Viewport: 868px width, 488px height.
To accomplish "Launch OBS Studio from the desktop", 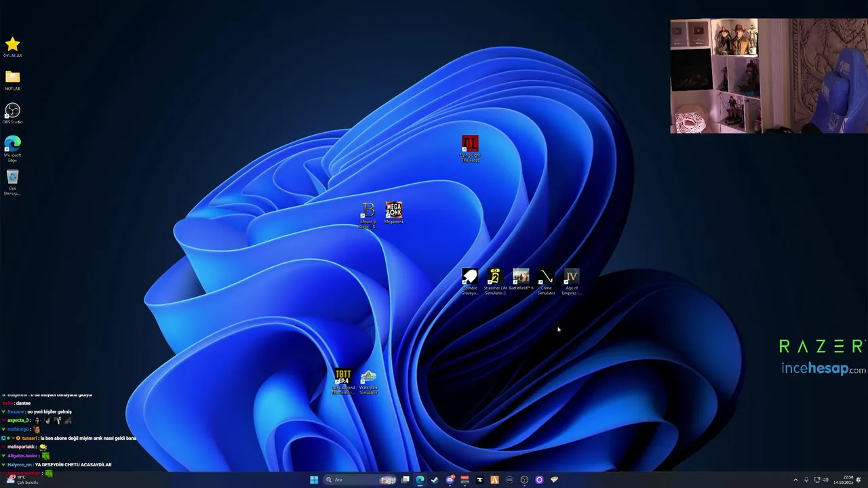I will (x=12, y=113).
